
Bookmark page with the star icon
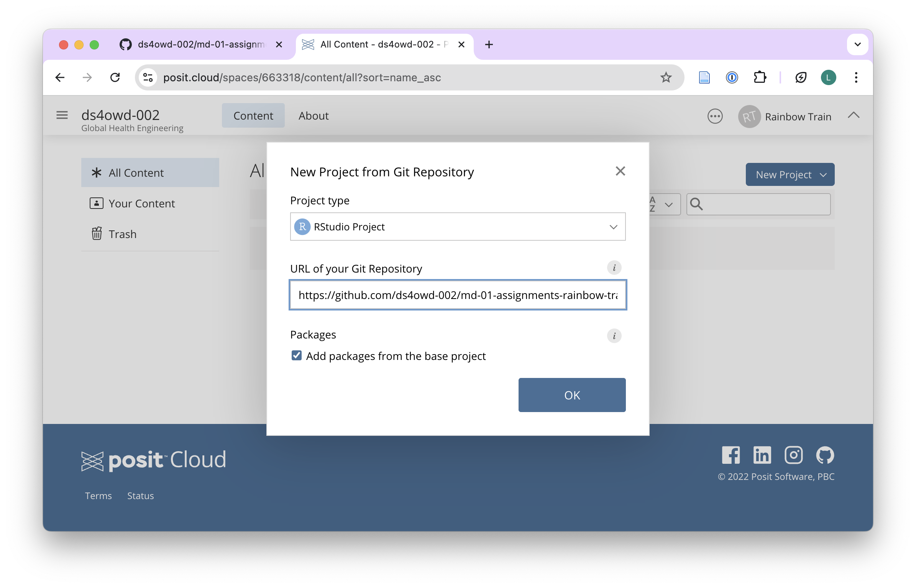pyautogui.click(x=666, y=77)
